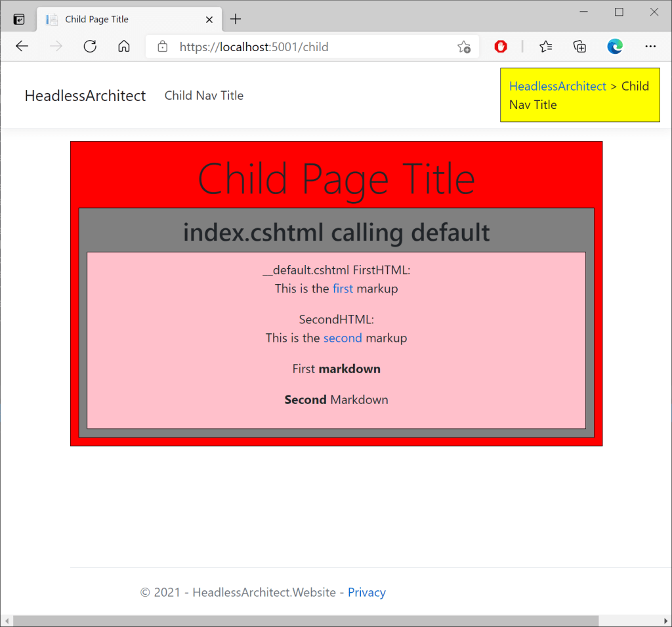
Task: Open the Privacy link in footer
Action: (x=366, y=593)
